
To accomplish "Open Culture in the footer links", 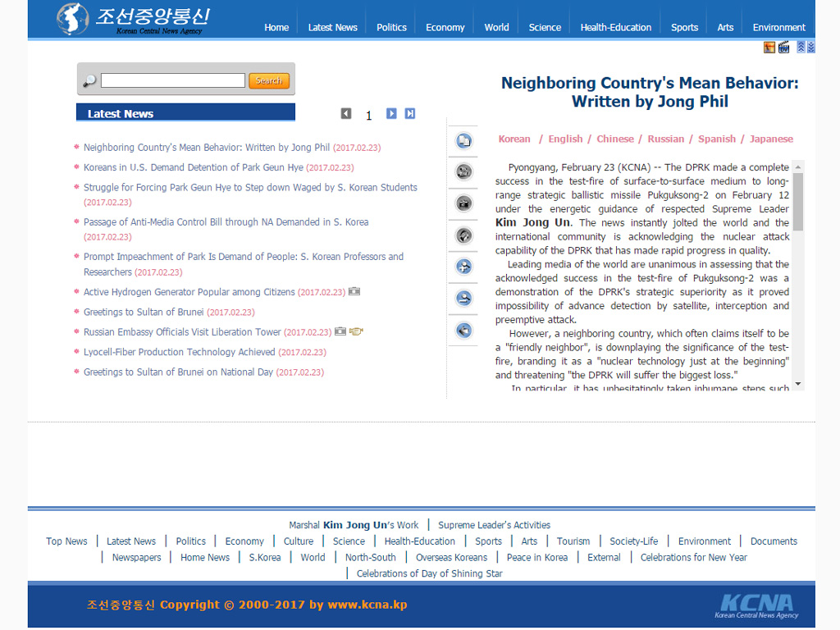I will coord(299,541).
